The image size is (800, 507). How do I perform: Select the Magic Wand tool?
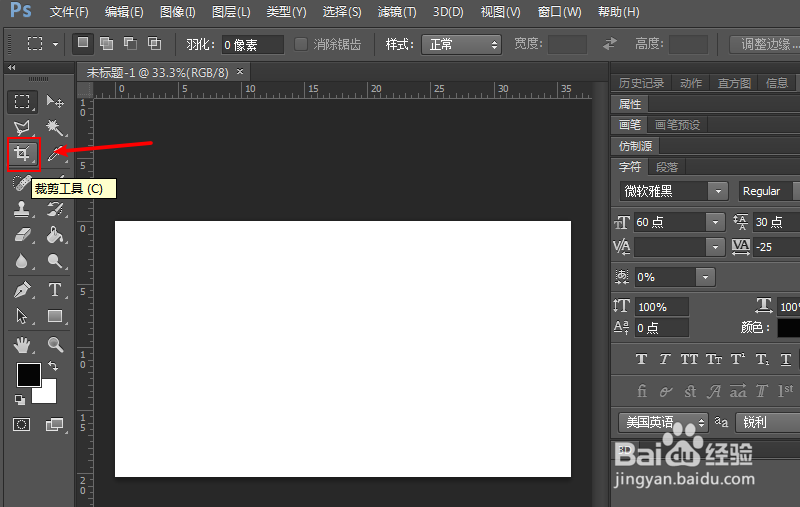click(x=55, y=127)
